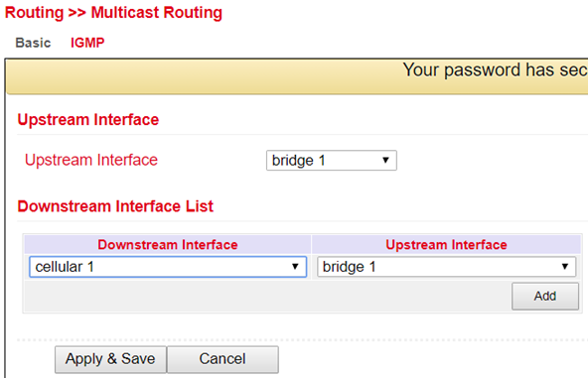Open the bridge 1 dropdown beside Upstream Interface label
The width and height of the screenshot is (588, 378).
tap(332, 161)
